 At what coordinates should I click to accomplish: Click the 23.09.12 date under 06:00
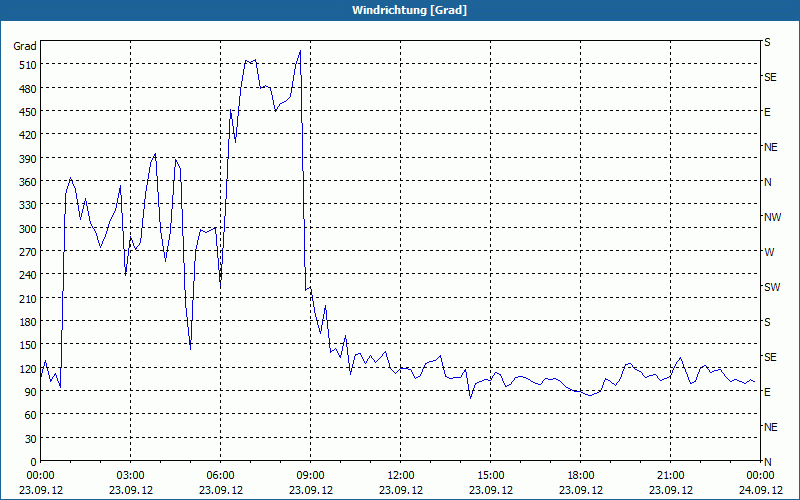pyautogui.click(x=220, y=490)
